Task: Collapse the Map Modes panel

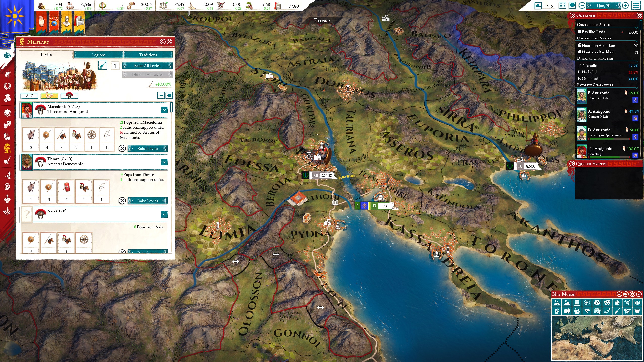Action: tap(639, 294)
